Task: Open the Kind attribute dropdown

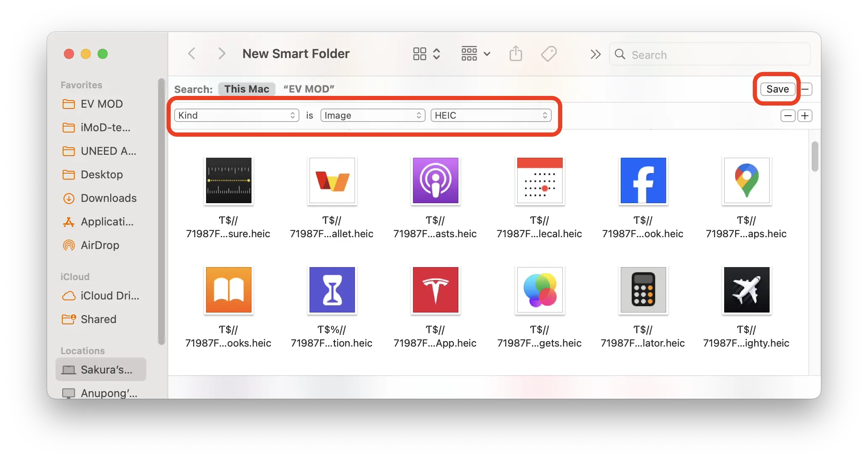Action: point(236,115)
